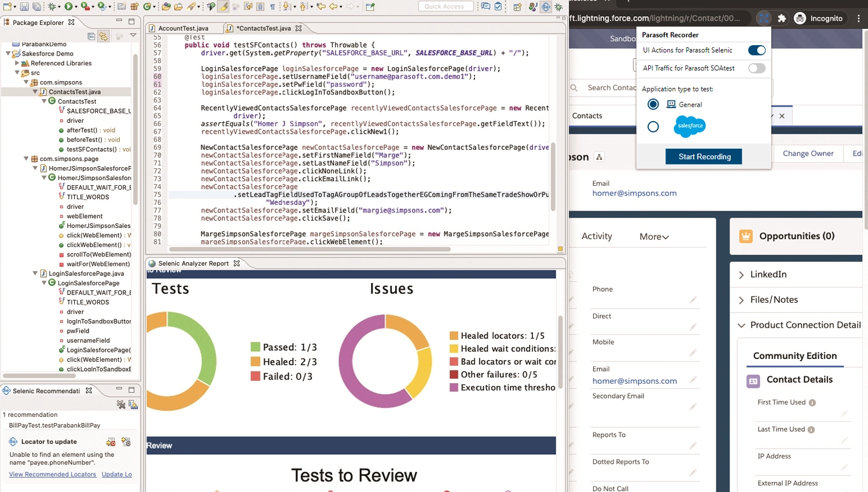Click the Debug bug icon in Eclipse toolbar

pos(53,7)
